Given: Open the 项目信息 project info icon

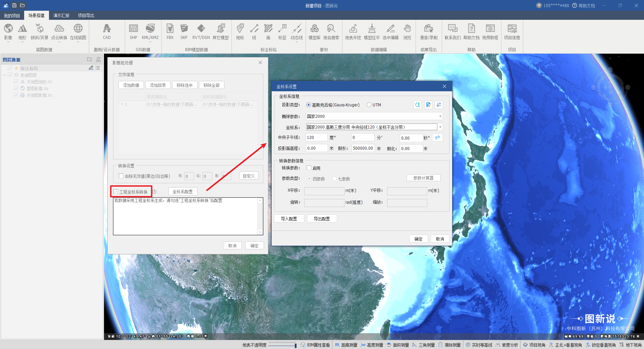Looking at the screenshot, I should 512,32.
